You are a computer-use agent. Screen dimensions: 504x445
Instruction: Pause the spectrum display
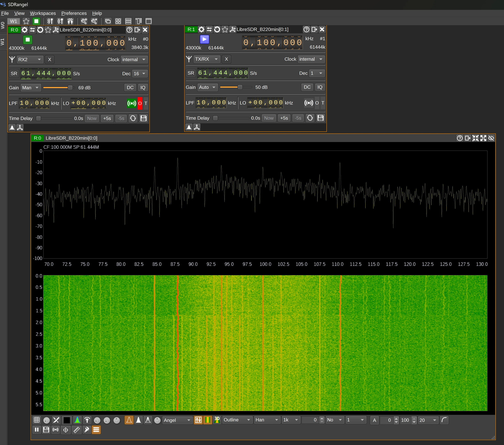37,430
